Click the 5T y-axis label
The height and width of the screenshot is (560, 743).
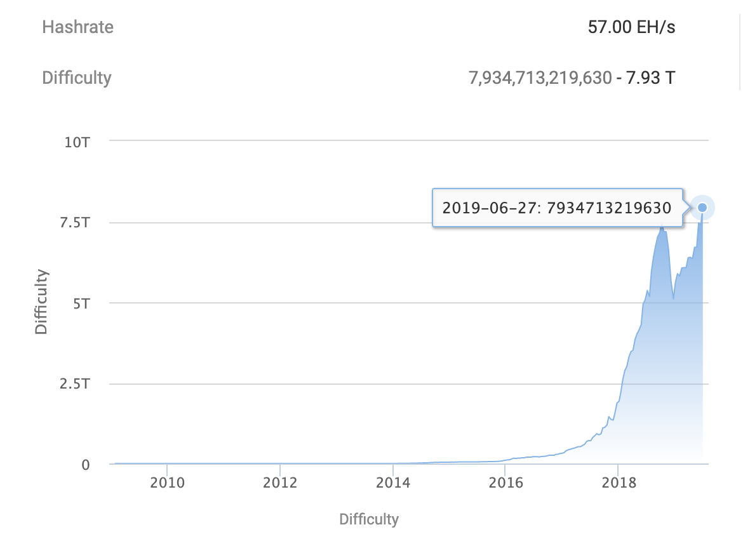81,303
